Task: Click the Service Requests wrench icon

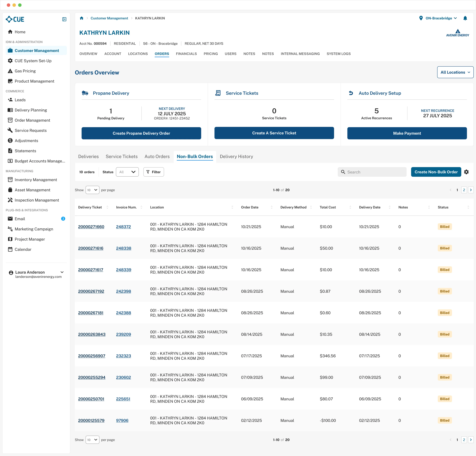Action: pos(10,130)
